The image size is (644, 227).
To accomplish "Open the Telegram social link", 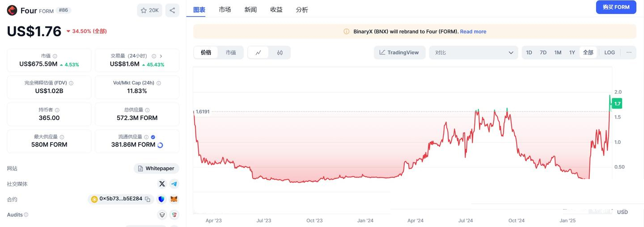I will click(174, 184).
